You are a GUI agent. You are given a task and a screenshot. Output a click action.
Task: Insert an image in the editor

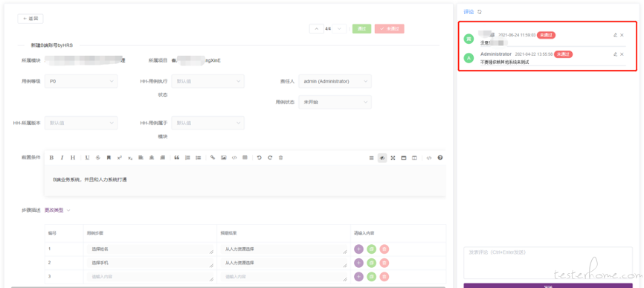(224, 158)
